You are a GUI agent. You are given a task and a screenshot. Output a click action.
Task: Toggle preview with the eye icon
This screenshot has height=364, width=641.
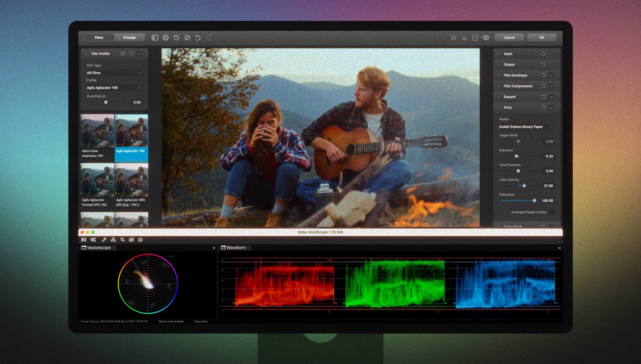coord(486,38)
